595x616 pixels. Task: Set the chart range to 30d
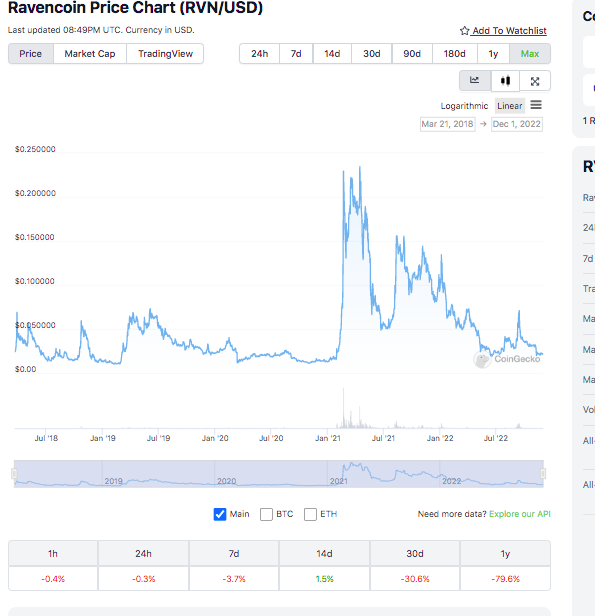click(372, 54)
